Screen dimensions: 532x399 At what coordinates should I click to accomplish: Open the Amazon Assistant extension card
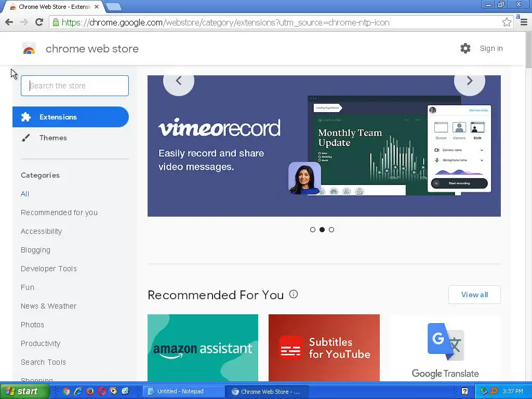[203, 348]
